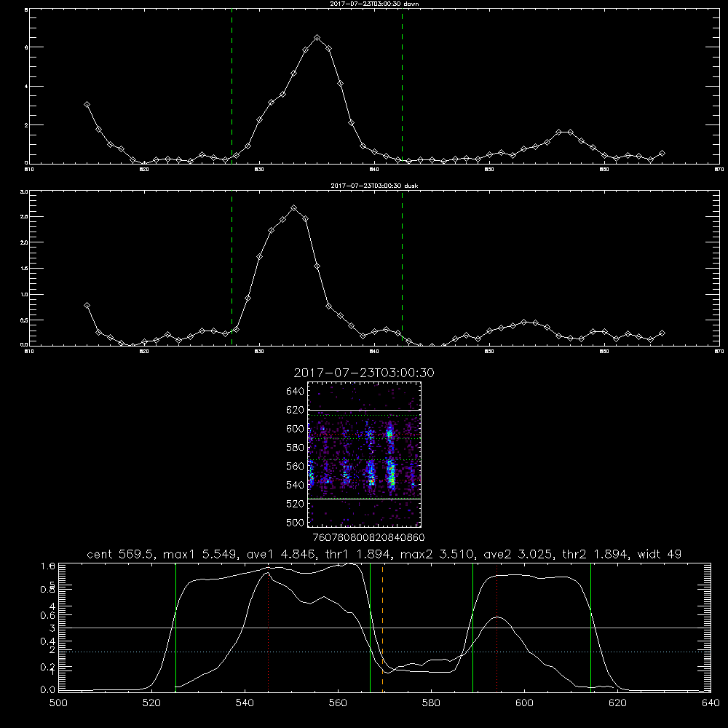
Task: Click the last diamond marker of the dawn curve
Action: pyautogui.click(x=662, y=153)
